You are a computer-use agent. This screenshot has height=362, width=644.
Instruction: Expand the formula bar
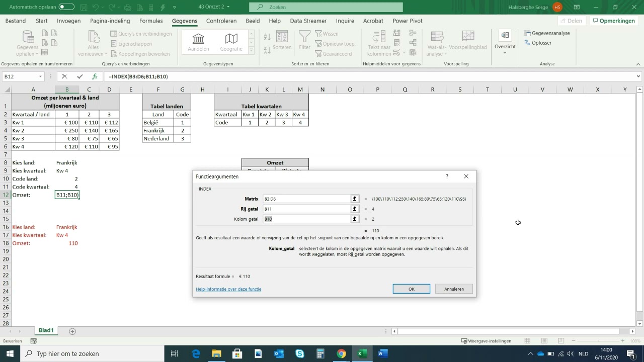click(638, 76)
